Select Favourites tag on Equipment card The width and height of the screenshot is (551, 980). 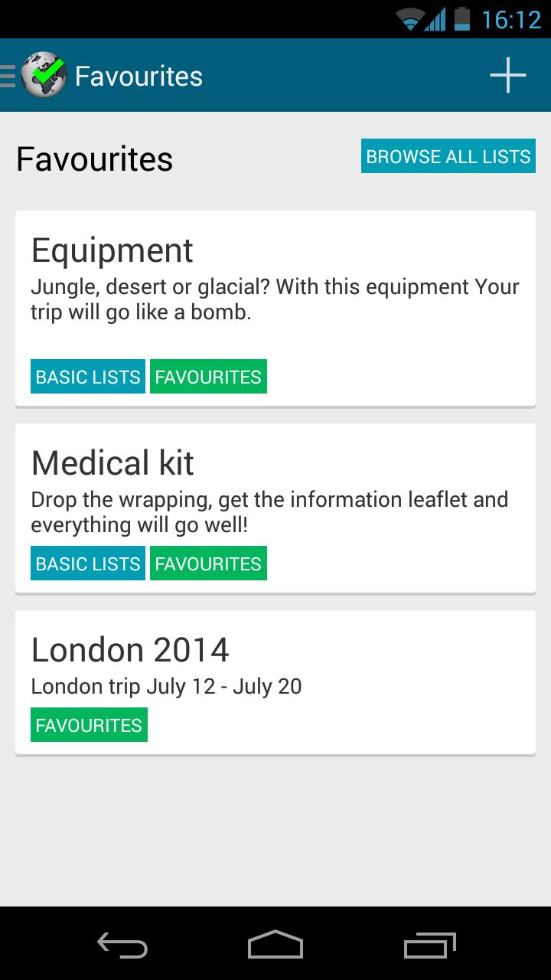point(208,377)
